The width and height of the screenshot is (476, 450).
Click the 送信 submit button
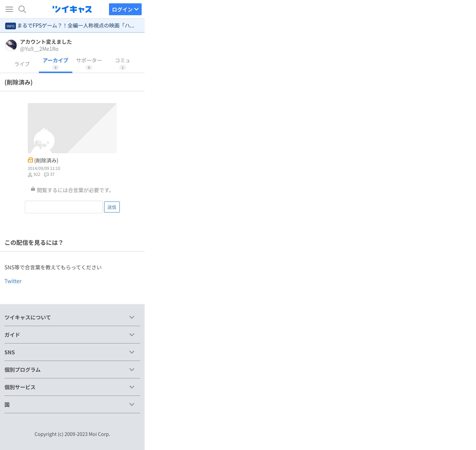[x=112, y=207]
